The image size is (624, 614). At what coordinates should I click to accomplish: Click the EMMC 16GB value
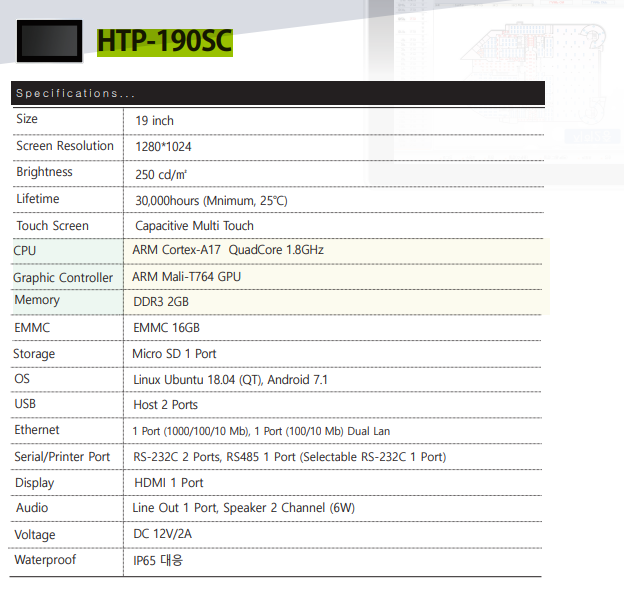pos(166,327)
